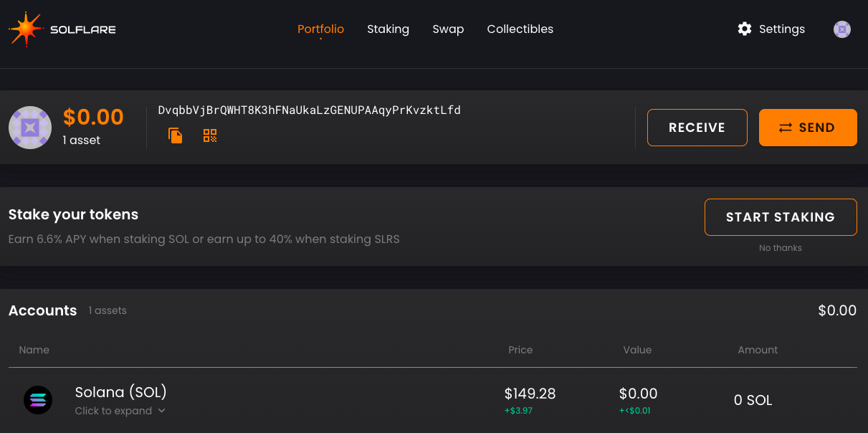The height and width of the screenshot is (433, 868).
Task: Select the wallet address text
Action: [x=310, y=110]
